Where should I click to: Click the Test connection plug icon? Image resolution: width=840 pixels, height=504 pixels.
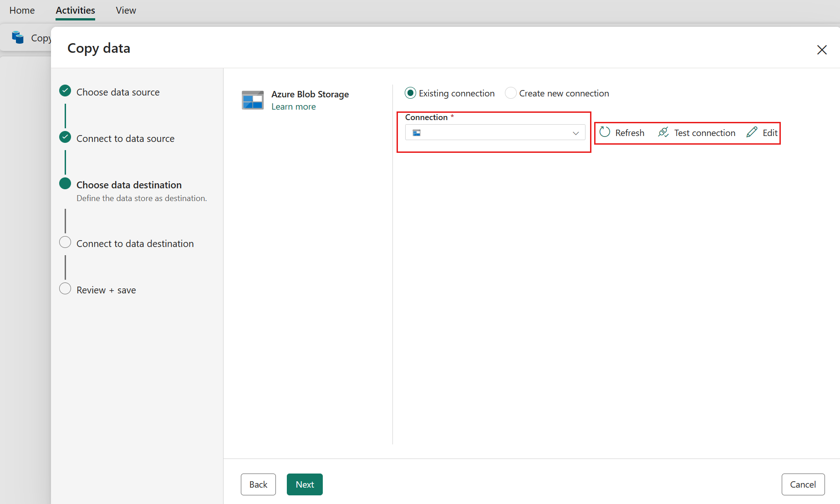[663, 132]
